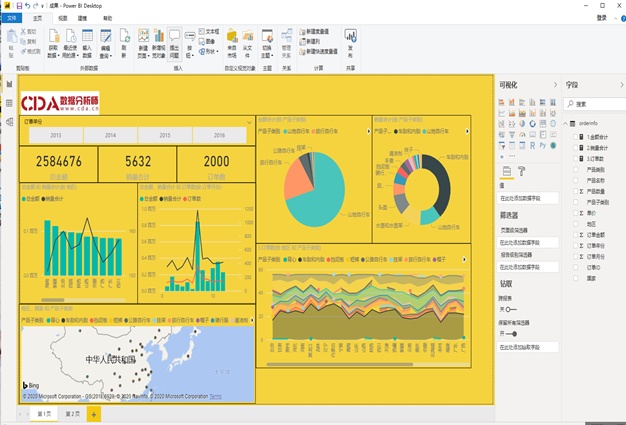
Task: Check the 产品数量 field checkbox
Action: [x=575, y=191]
